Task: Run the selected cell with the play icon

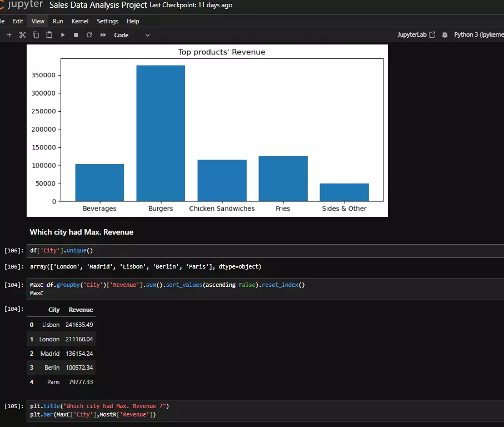Action: click(63, 35)
